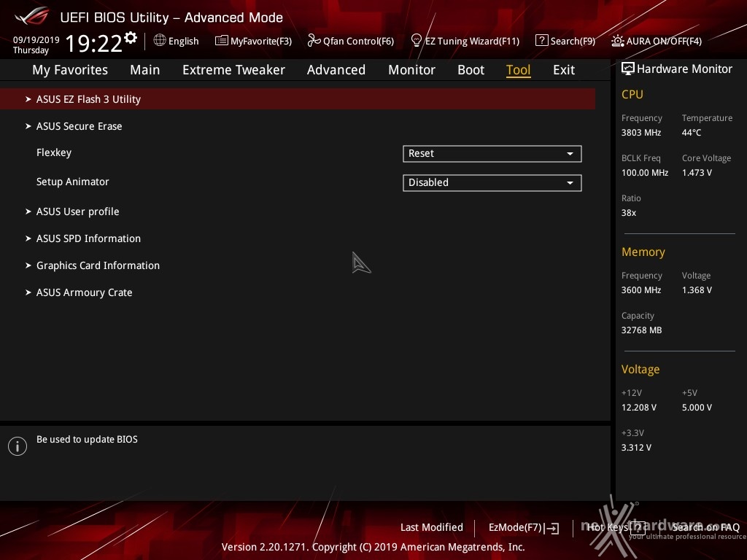Click the Flexkey label
Screen dimensions: 747x560
(x=54, y=153)
